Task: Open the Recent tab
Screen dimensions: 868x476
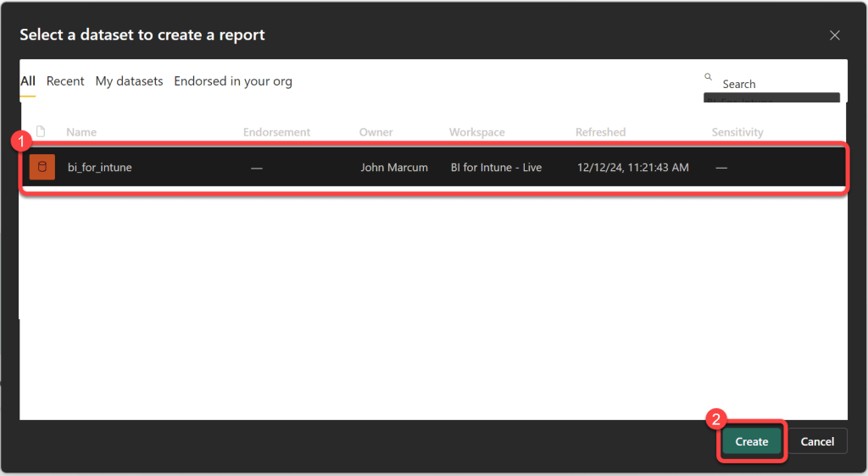Action: (65, 81)
